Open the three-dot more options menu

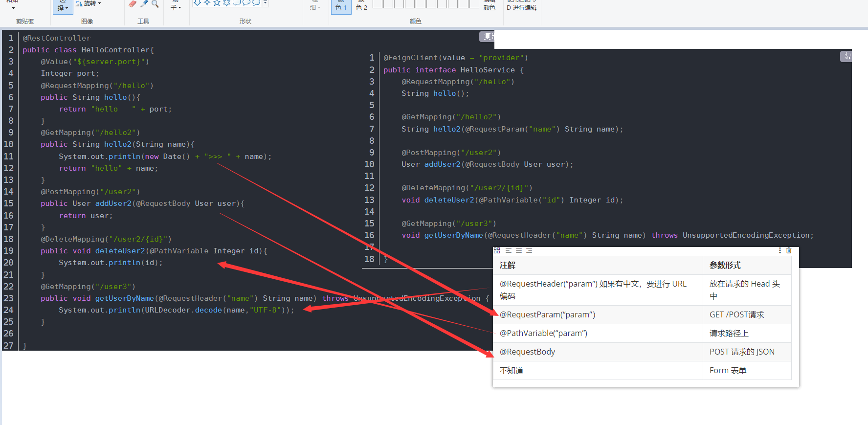pos(780,250)
